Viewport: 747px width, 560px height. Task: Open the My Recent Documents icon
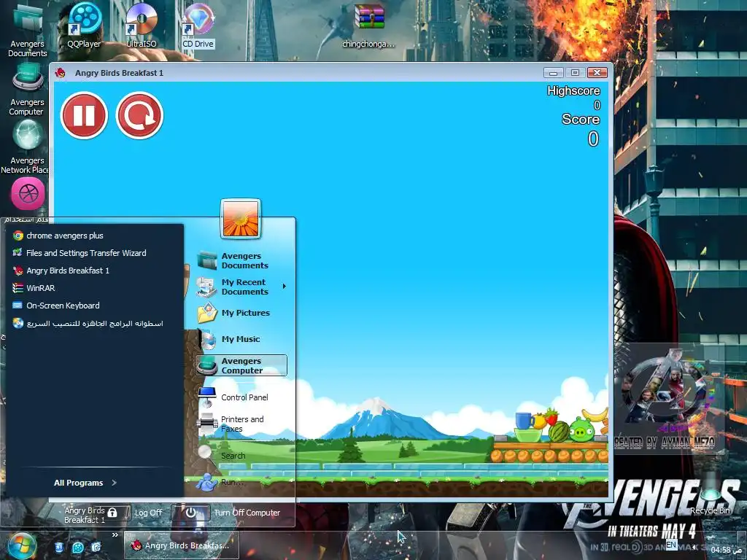point(206,287)
